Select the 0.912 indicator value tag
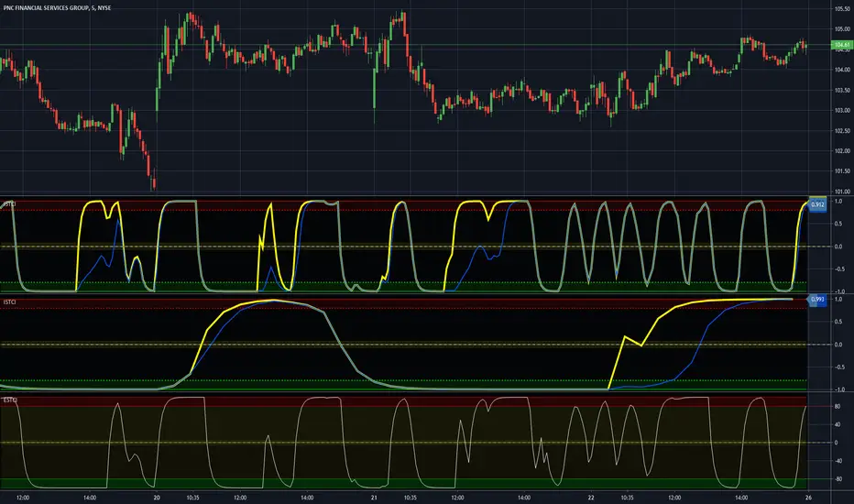 point(817,206)
